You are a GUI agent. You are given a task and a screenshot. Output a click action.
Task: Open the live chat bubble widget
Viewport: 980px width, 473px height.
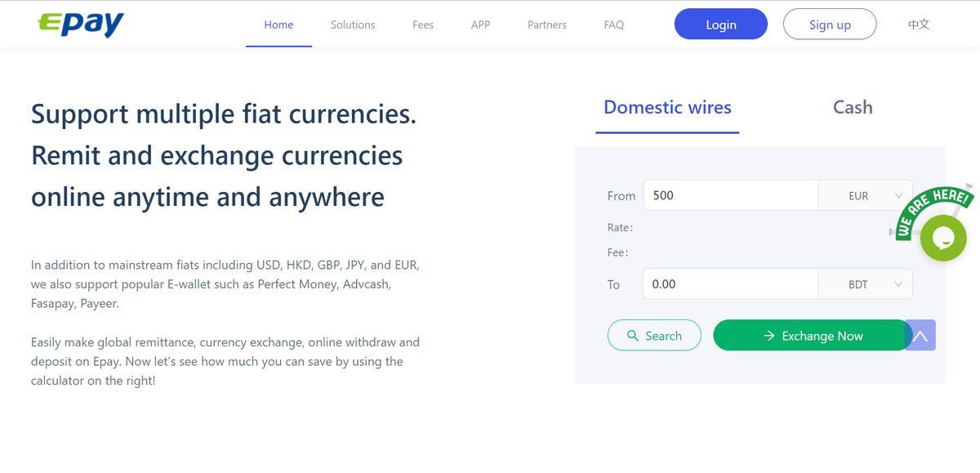pos(942,237)
